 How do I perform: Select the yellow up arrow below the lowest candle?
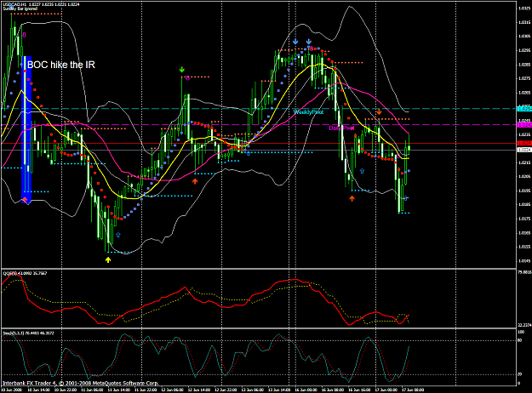(x=108, y=259)
